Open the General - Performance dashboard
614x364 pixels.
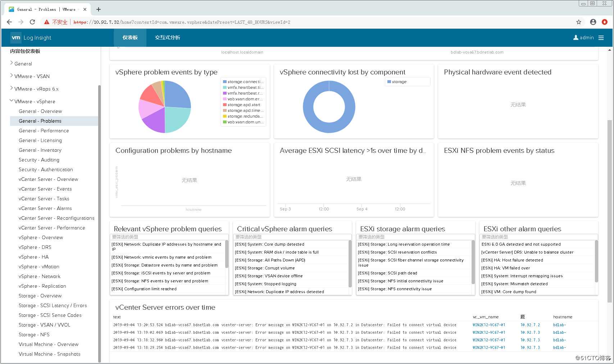tap(44, 131)
